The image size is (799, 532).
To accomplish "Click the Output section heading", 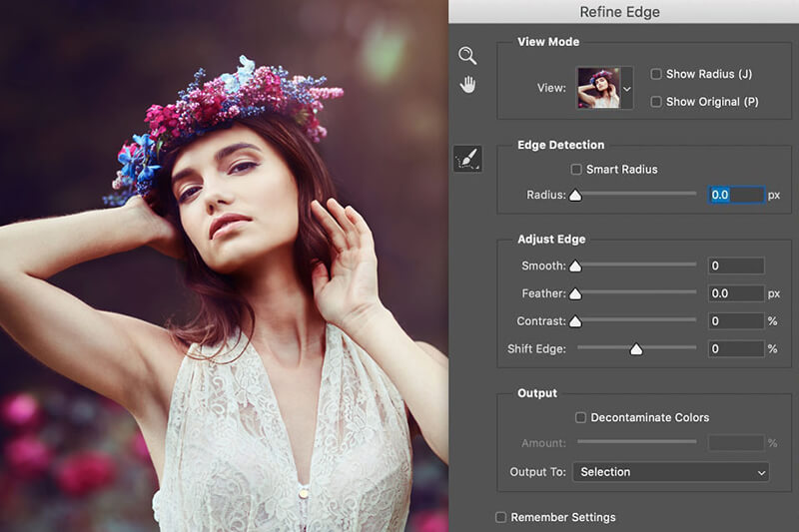I will 537,393.
